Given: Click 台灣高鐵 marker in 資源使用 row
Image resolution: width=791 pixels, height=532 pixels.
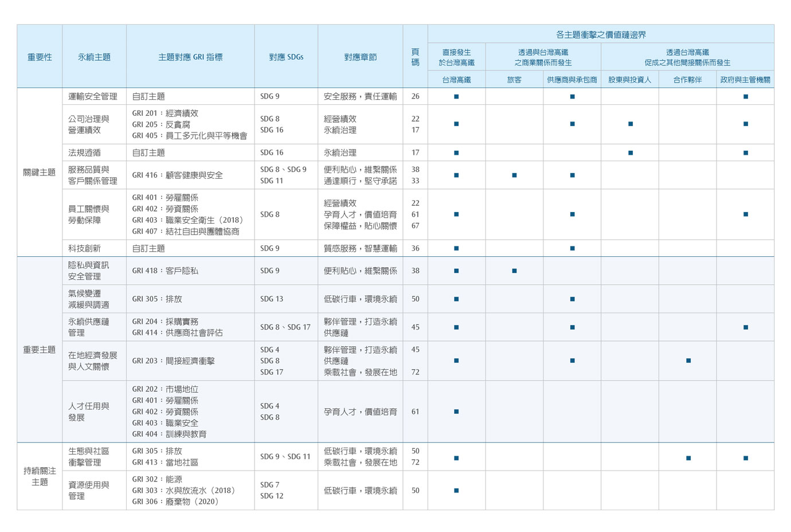Looking at the screenshot, I should [x=456, y=490].
